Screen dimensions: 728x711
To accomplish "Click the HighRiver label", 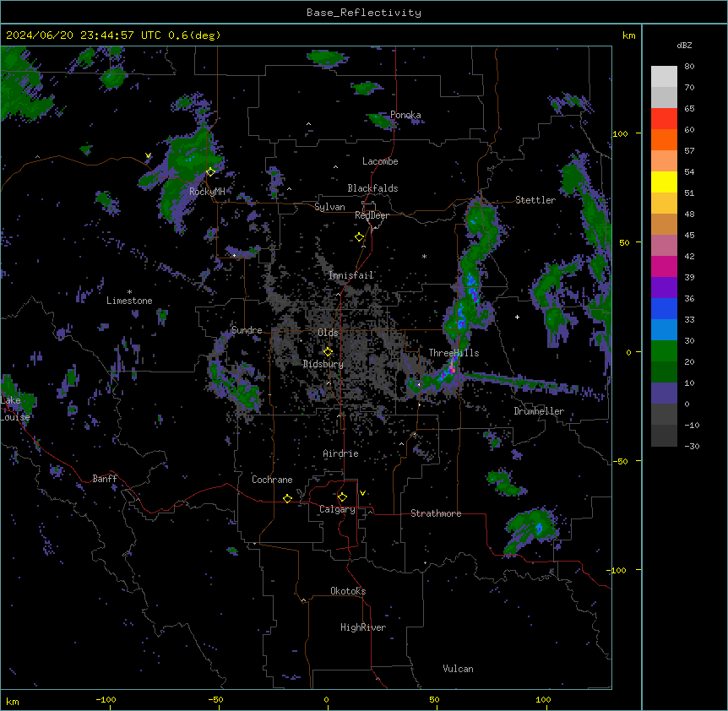I will coord(362,627).
